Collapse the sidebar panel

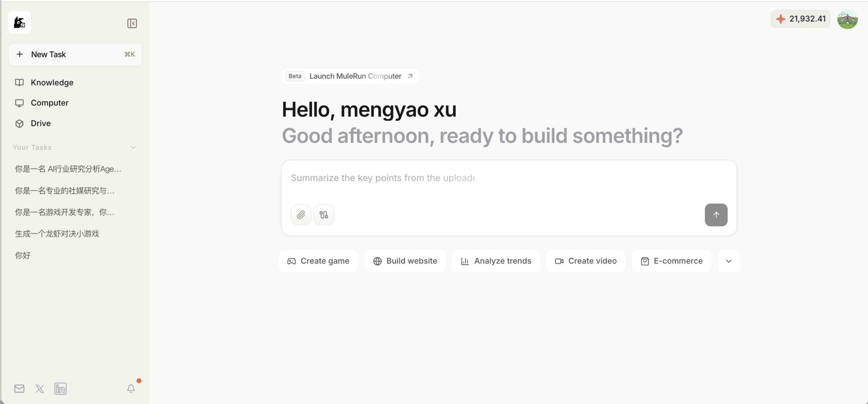click(x=132, y=23)
